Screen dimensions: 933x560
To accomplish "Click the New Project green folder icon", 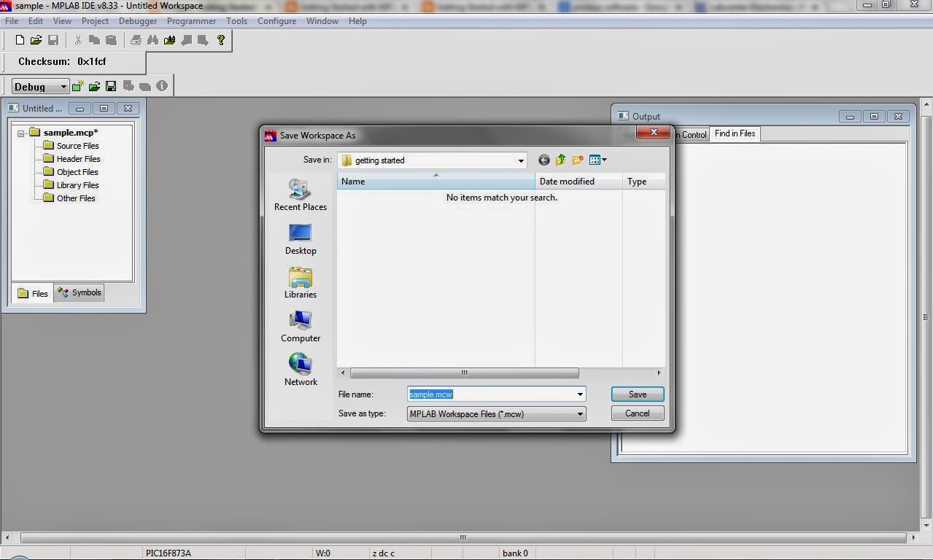I will coord(78,86).
